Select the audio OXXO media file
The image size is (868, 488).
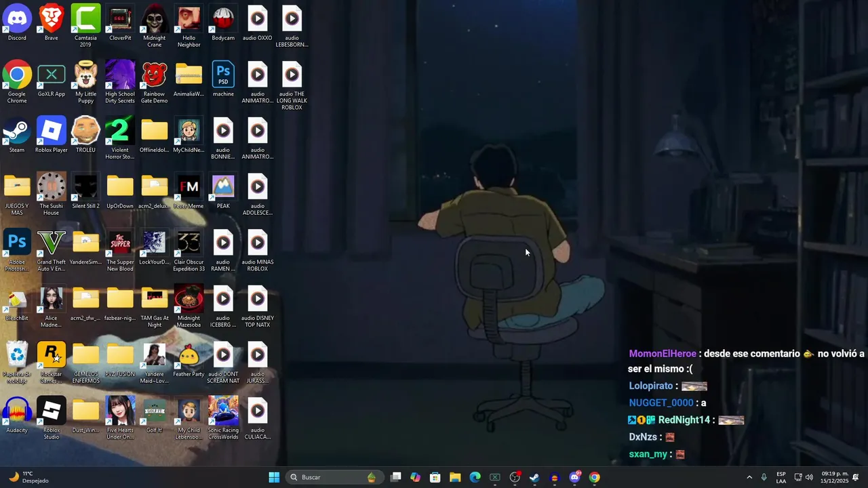(258, 23)
